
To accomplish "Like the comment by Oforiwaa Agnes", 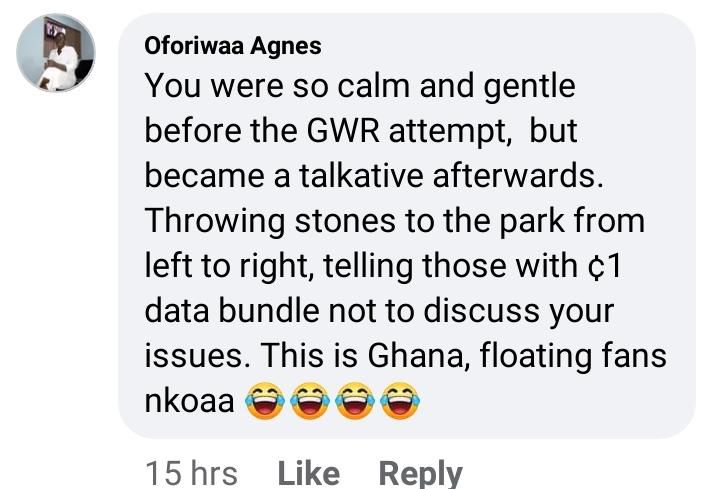I will click(307, 472).
